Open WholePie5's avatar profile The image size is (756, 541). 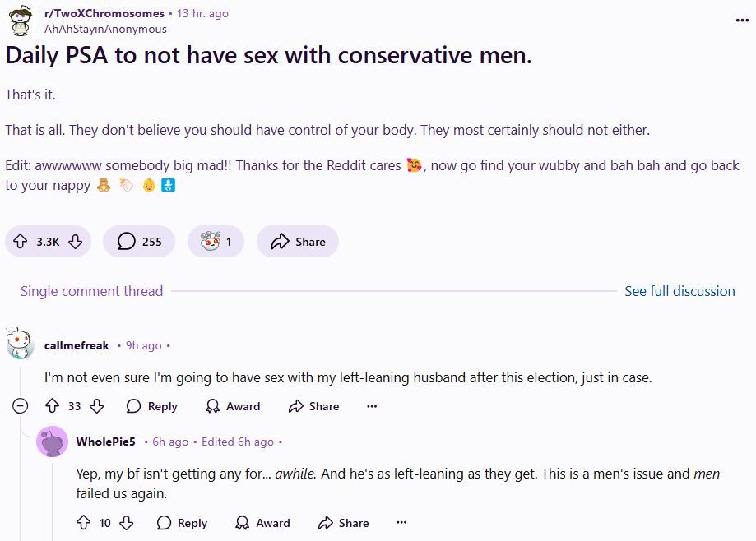(x=52, y=442)
